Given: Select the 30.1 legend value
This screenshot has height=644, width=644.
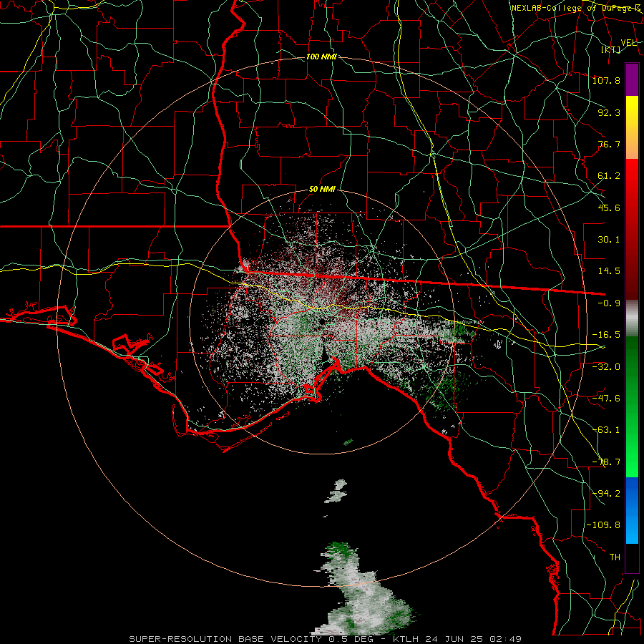Looking at the screenshot, I should tap(609, 240).
